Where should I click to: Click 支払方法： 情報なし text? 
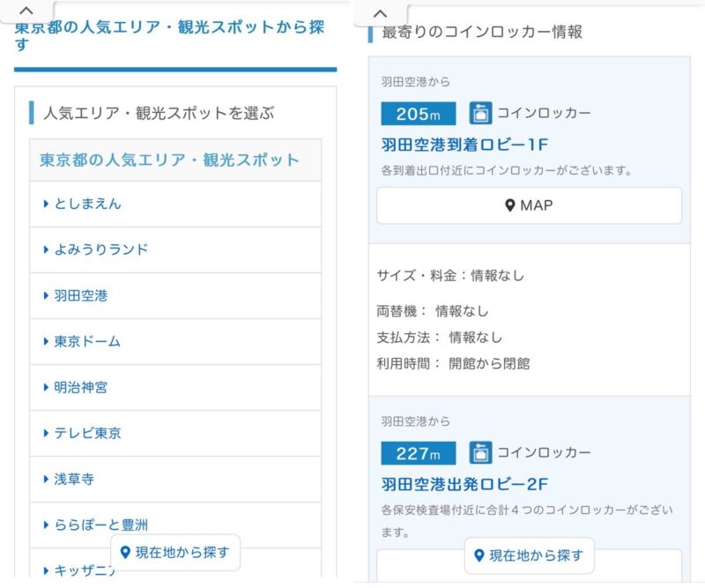click(439, 338)
